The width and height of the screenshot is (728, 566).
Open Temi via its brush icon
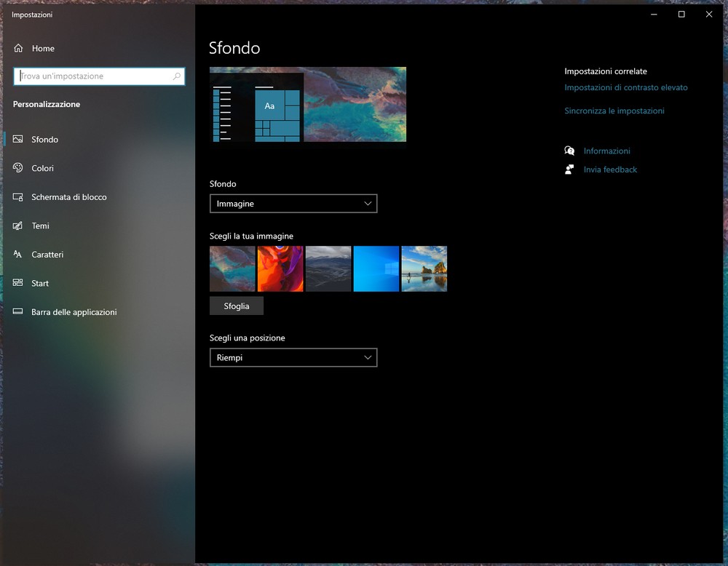pyautogui.click(x=18, y=226)
